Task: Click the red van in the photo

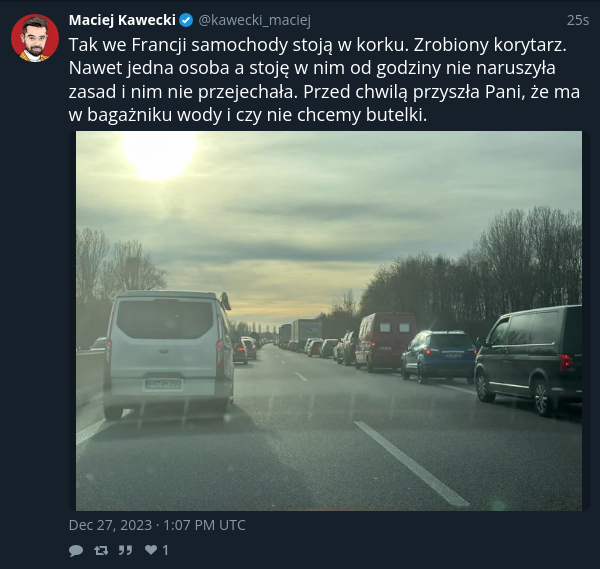Action: [x=386, y=341]
